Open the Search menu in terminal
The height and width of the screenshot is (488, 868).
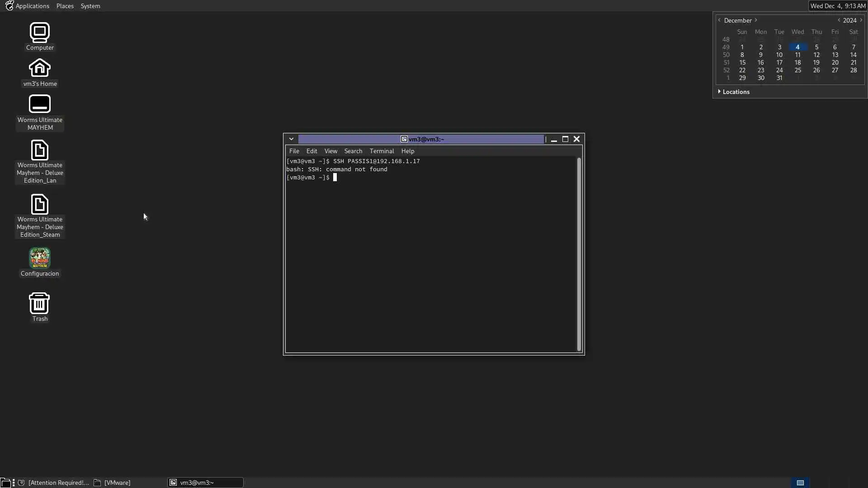click(353, 151)
